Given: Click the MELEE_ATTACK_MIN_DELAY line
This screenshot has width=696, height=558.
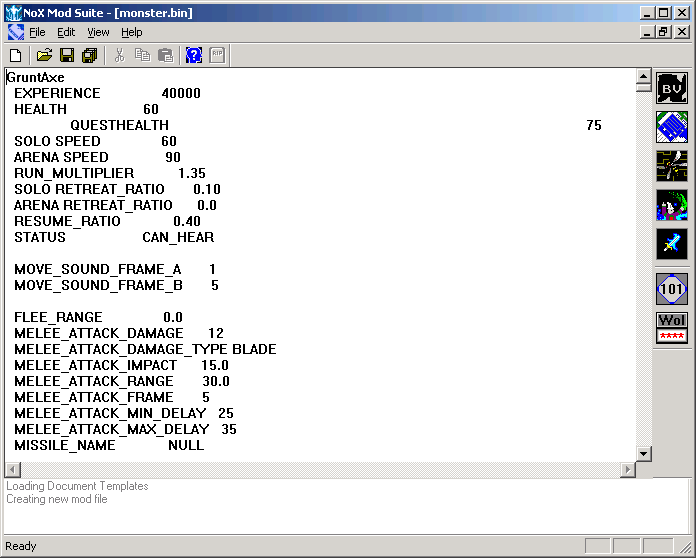Looking at the screenshot, I should (x=124, y=413).
